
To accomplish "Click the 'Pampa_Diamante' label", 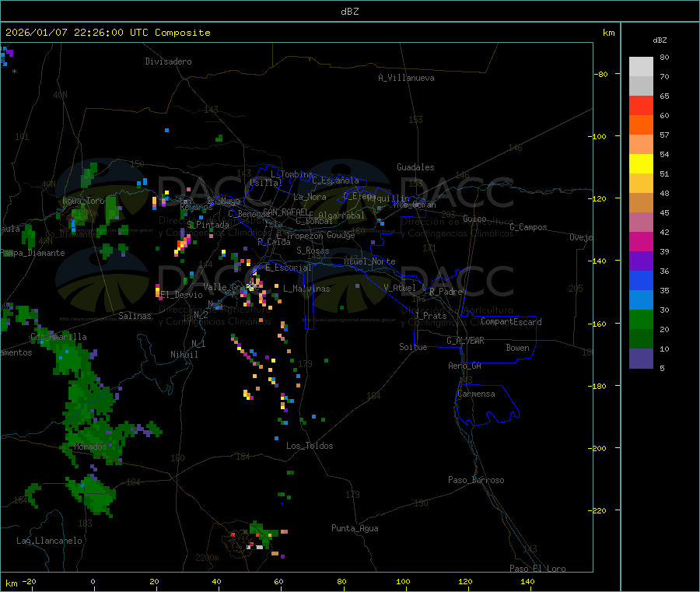I will point(33,253).
